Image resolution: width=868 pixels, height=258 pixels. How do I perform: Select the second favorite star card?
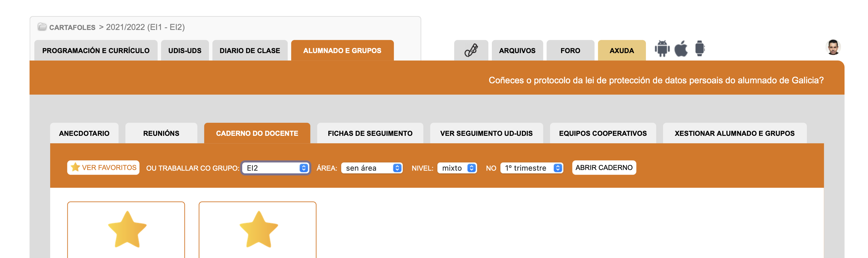click(257, 229)
